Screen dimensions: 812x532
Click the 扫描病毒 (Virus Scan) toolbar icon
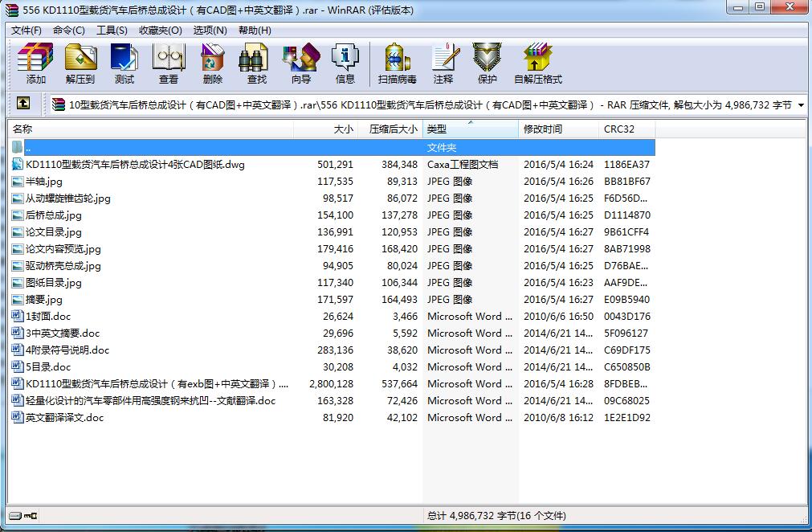(398, 57)
